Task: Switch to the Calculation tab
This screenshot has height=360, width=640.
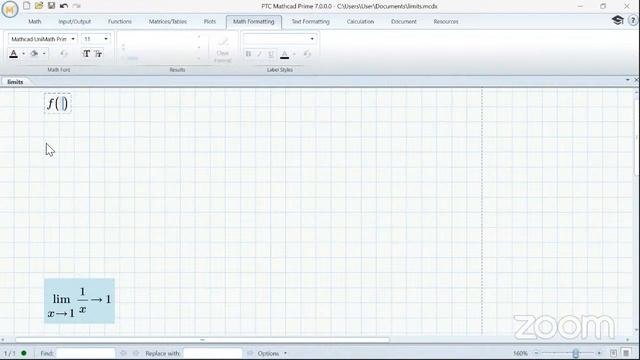Action: 360,21
